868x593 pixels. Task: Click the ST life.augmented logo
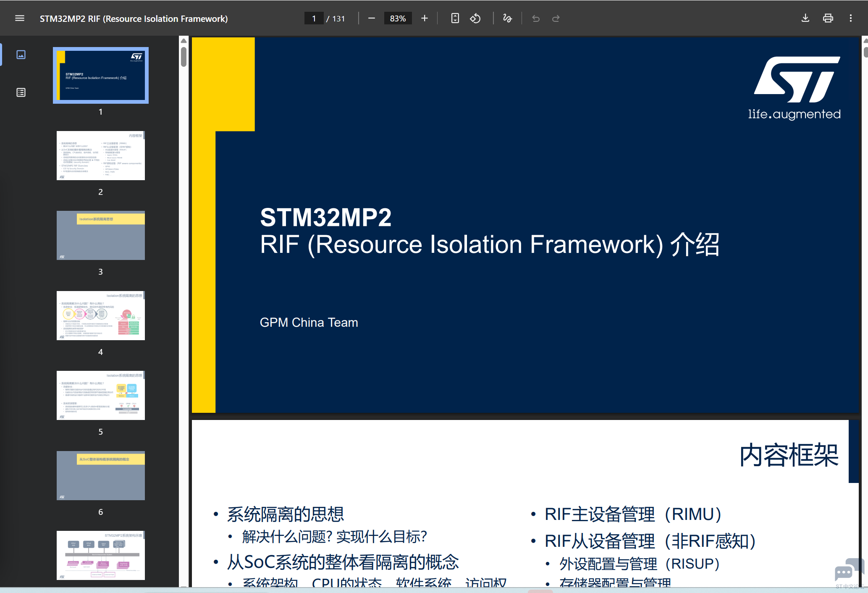pyautogui.click(x=795, y=88)
